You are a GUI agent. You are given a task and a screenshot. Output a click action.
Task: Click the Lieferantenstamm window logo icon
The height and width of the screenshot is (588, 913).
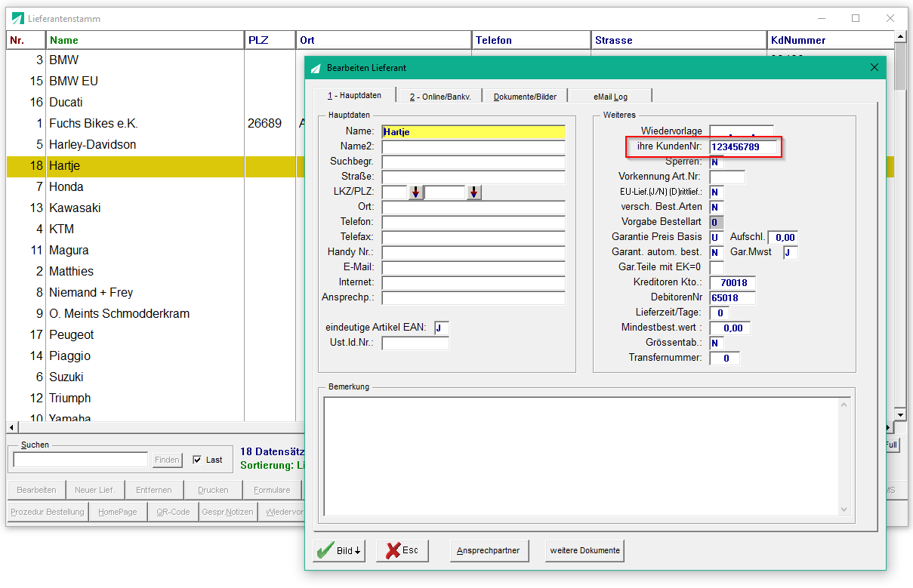click(x=17, y=18)
